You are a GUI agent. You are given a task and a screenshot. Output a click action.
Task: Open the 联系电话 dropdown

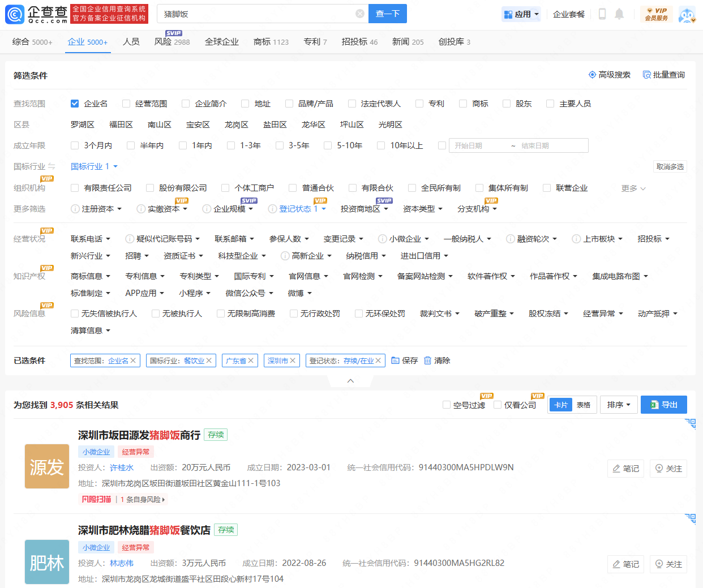(x=91, y=239)
